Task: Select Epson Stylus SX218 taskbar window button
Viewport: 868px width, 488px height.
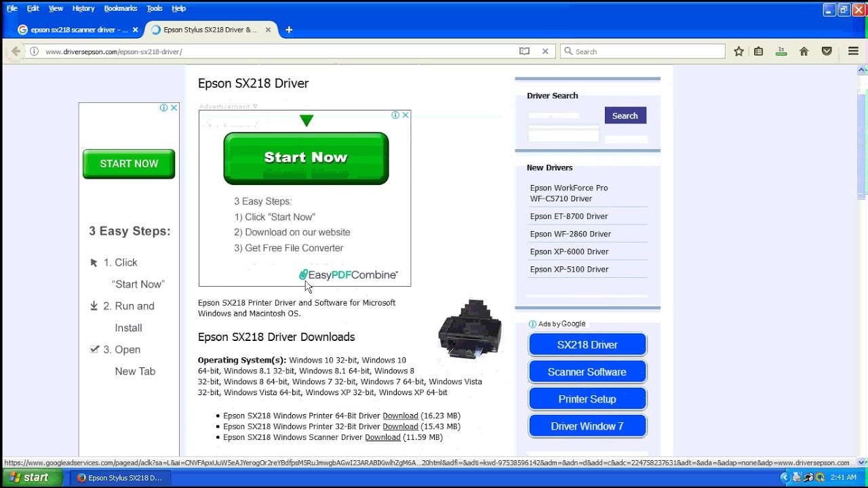Action: 119,478
